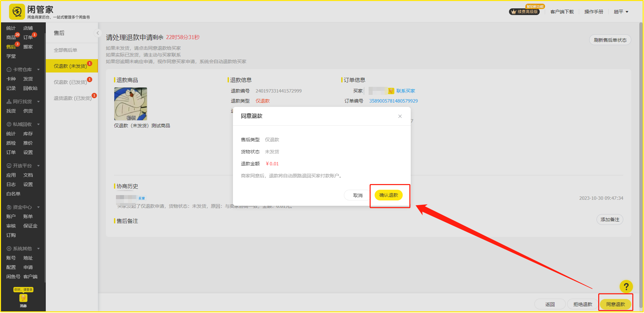Collapse the 售后 side panel arrow
This screenshot has height=313, width=644.
[x=98, y=33]
